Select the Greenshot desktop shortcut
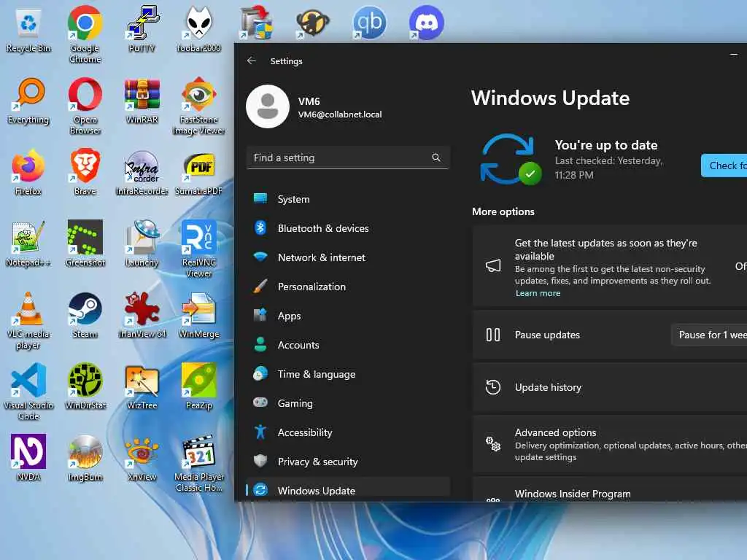The width and height of the screenshot is (747, 560). [x=85, y=244]
